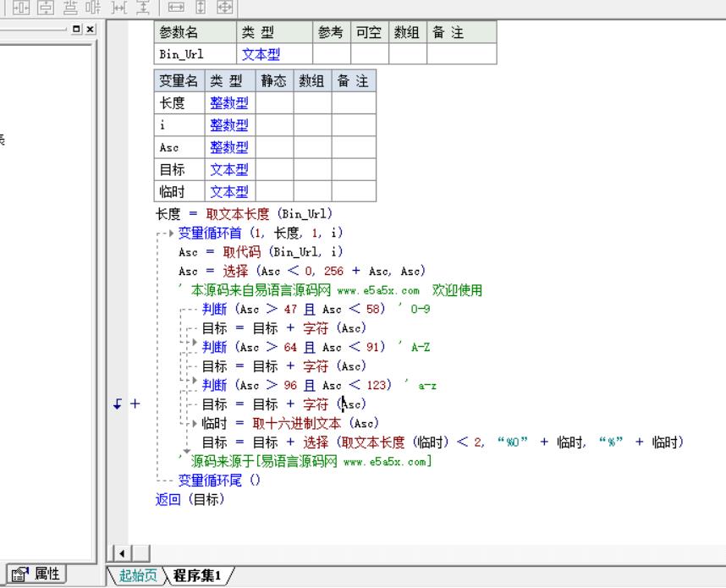Click the 变量循环尾 () loop end statement
Screen dimensions: 726x588
pyautogui.click(x=219, y=480)
